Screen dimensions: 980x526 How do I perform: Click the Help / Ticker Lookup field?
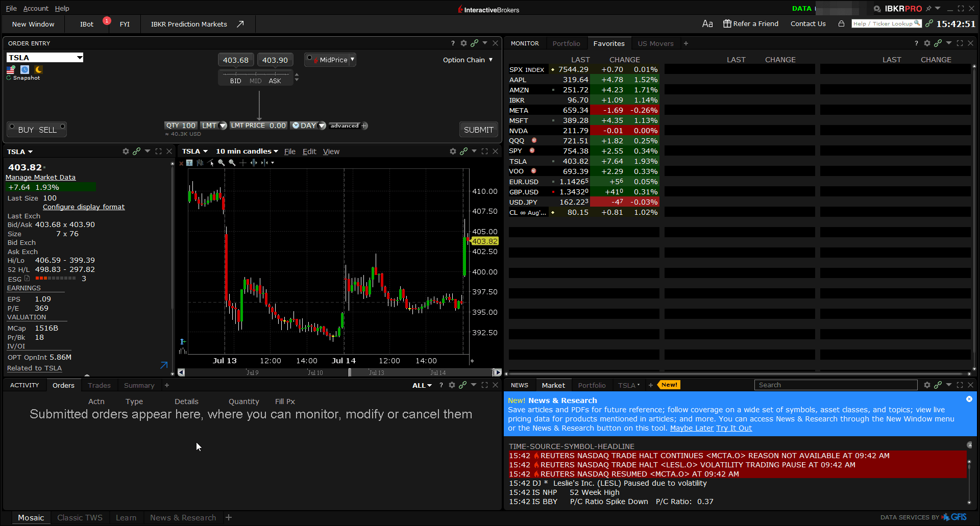[887, 23]
